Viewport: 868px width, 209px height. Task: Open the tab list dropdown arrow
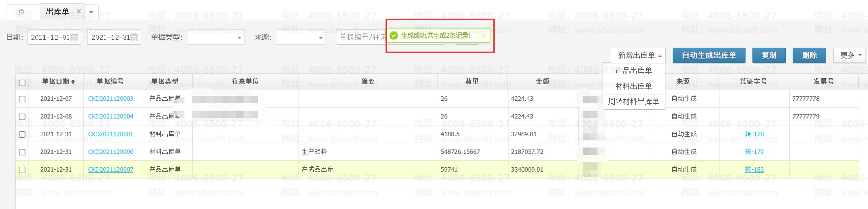pos(91,12)
